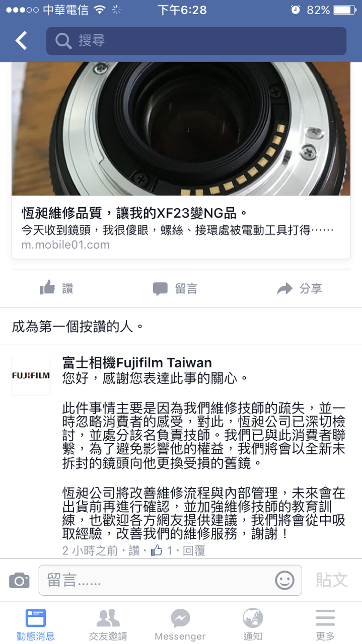362x644 pixels.
Task: Open 富士相機Fujifilm Taiwan page name
Action: click(137, 363)
